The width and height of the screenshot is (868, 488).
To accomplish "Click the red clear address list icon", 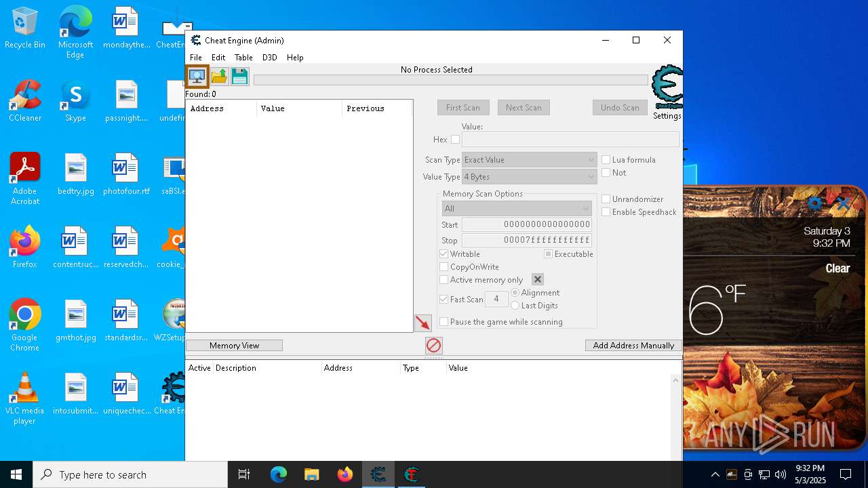I will [434, 346].
